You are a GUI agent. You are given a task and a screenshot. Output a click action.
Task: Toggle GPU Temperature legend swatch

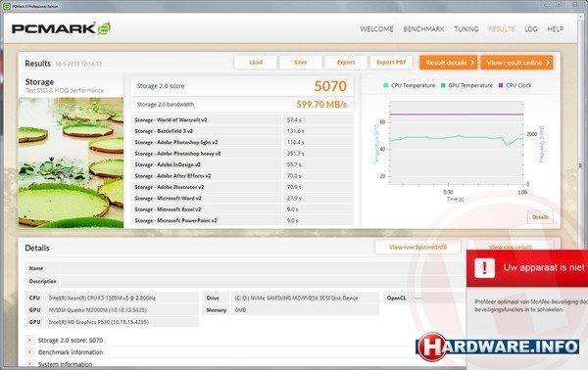443,85
